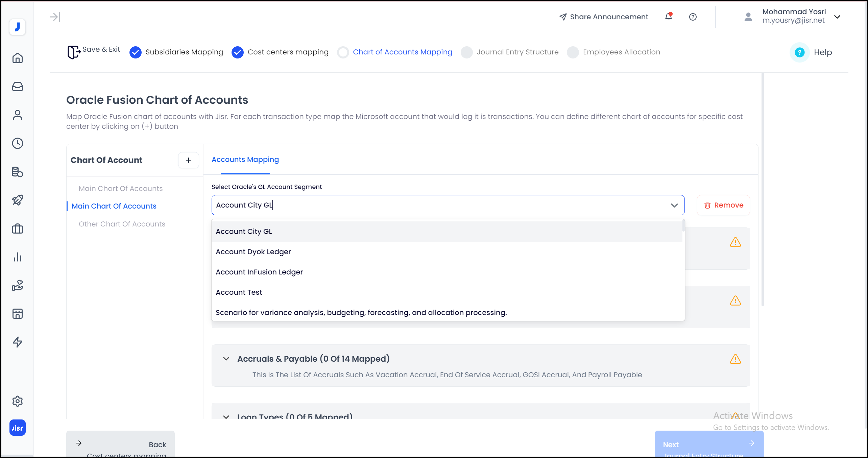Click the Subsidiaries Mapping completed checkmark

(136, 52)
